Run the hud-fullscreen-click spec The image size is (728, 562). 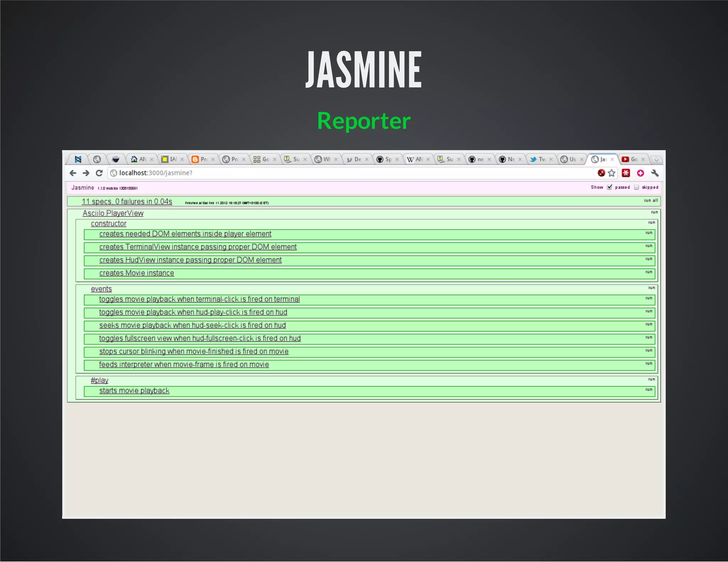point(649,337)
